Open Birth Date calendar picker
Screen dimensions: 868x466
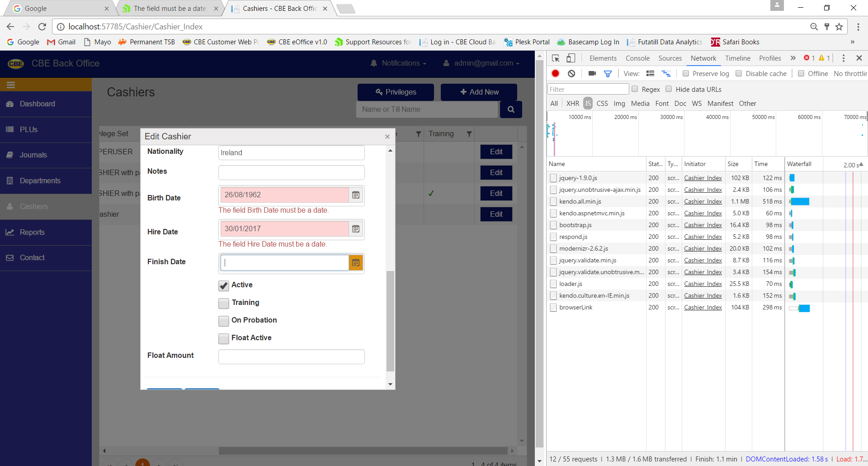point(356,195)
